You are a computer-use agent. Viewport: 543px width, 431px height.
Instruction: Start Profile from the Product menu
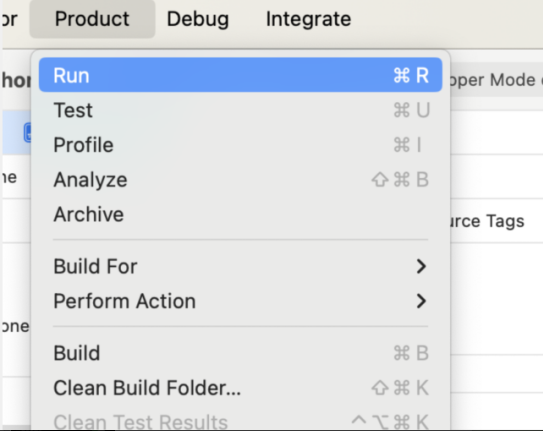(x=240, y=145)
